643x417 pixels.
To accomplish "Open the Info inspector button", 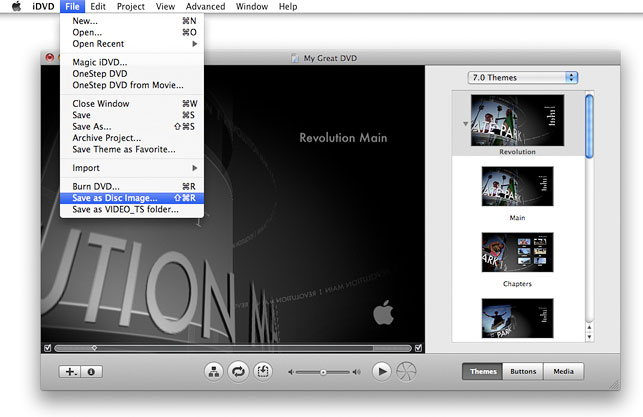I will (x=91, y=371).
